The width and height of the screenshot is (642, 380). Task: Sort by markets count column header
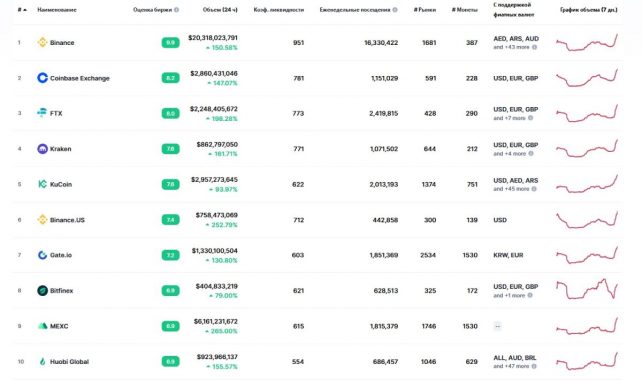[x=425, y=10]
